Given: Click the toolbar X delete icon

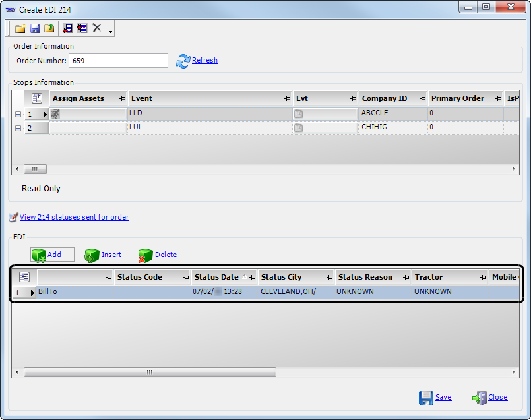Looking at the screenshot, I should [97, 28].
